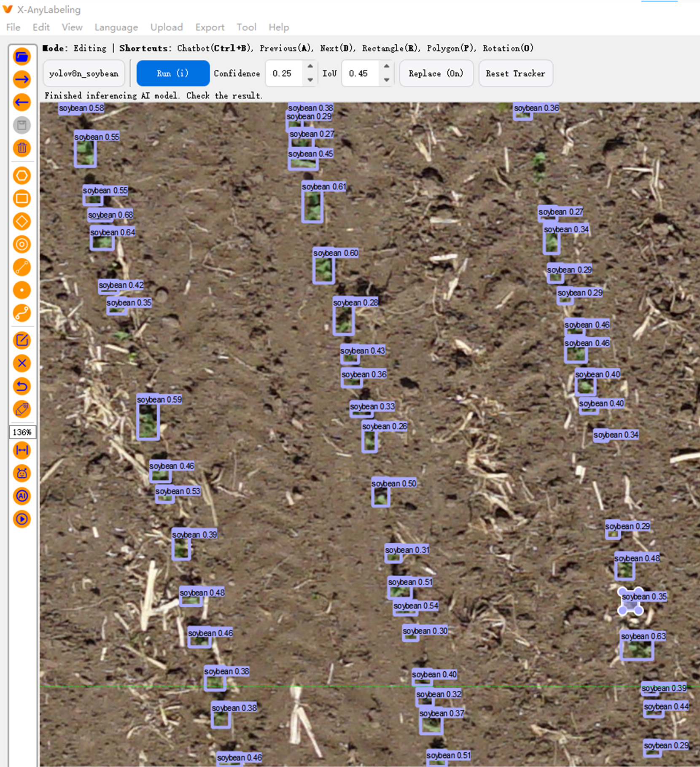Click the Run (i) button
Viewport: 700px width, 767px height.
pos(173,73)
